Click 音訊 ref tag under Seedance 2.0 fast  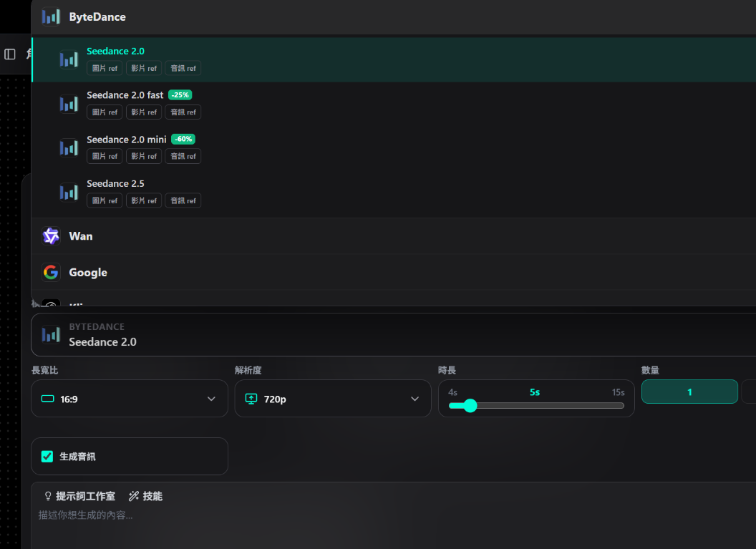click(183, 112)
